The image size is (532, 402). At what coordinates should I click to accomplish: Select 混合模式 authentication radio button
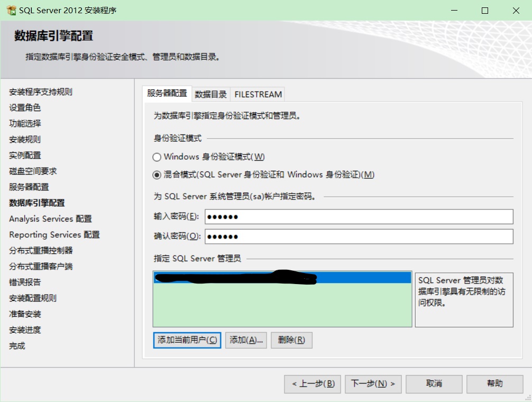(x=157, y=175)
